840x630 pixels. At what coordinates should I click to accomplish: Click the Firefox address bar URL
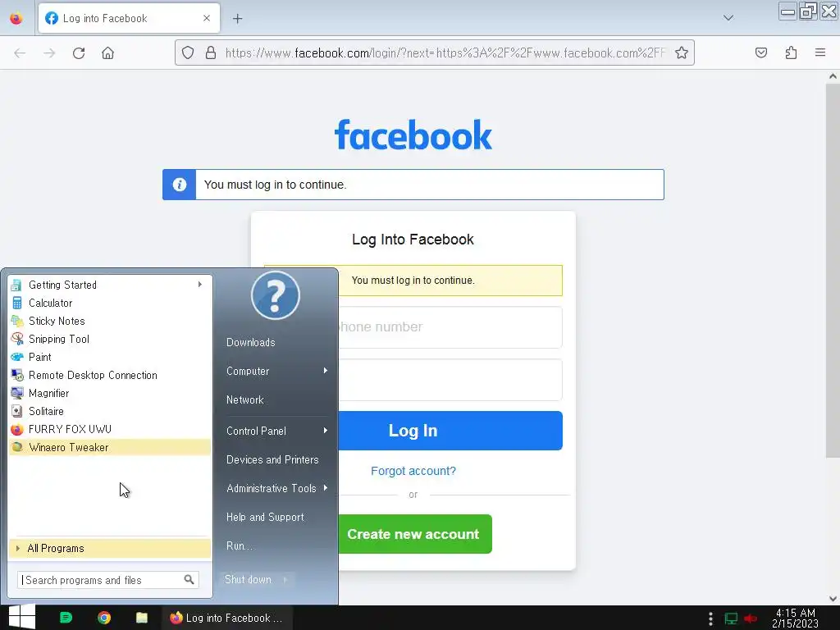coord(445,52)
